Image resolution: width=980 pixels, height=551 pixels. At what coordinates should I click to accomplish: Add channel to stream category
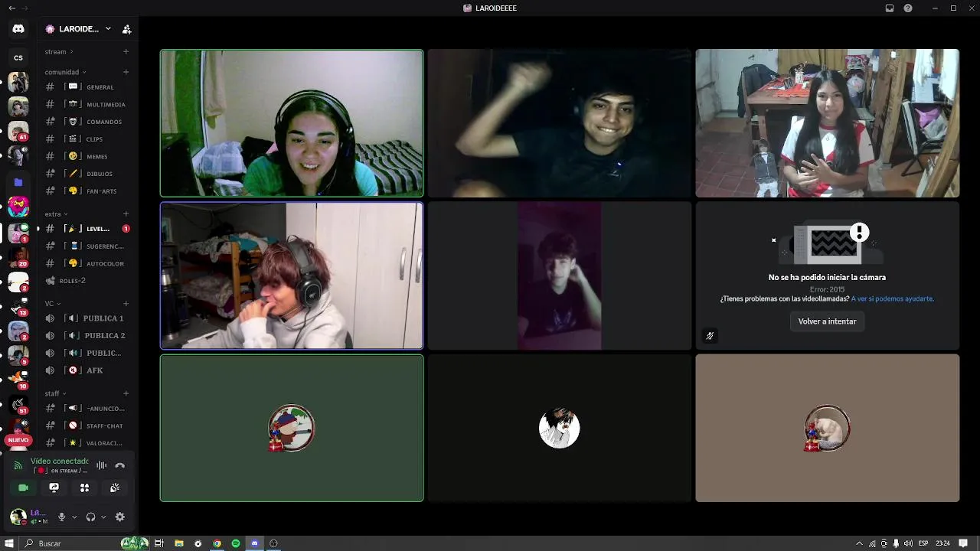tap(126, 51)
